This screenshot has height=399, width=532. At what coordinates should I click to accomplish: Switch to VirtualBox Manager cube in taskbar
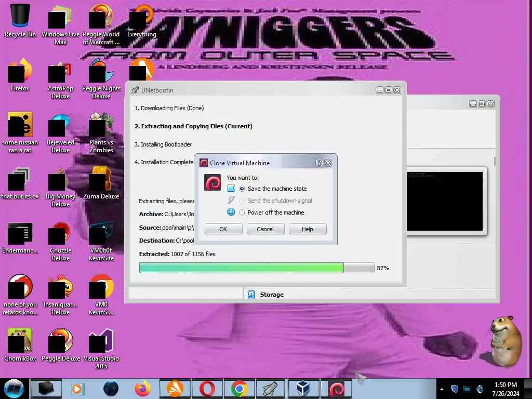(x=303, y=389)
